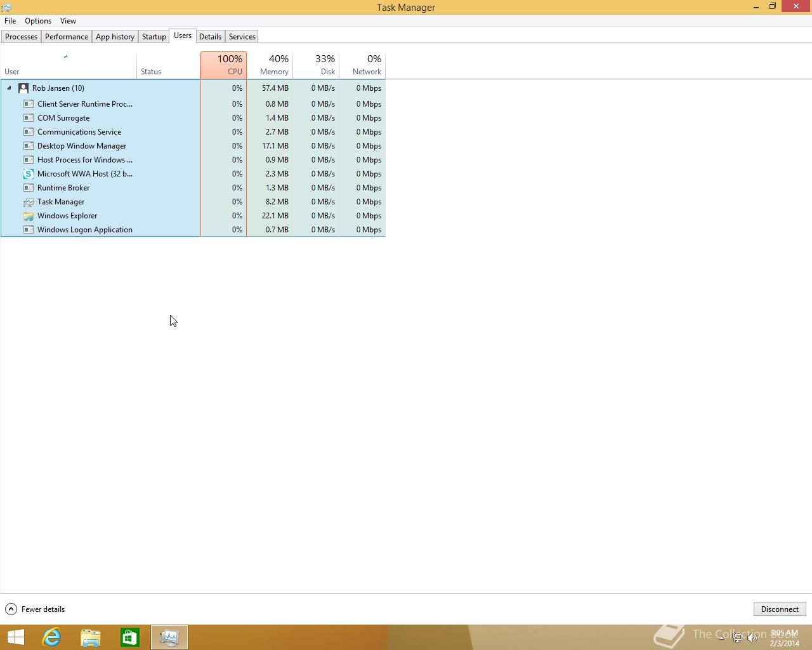Image resolution: width=812 pixels, height=650 pixels.
Task: Click the 57.4 MB memory value
Action: click(275, 88)
